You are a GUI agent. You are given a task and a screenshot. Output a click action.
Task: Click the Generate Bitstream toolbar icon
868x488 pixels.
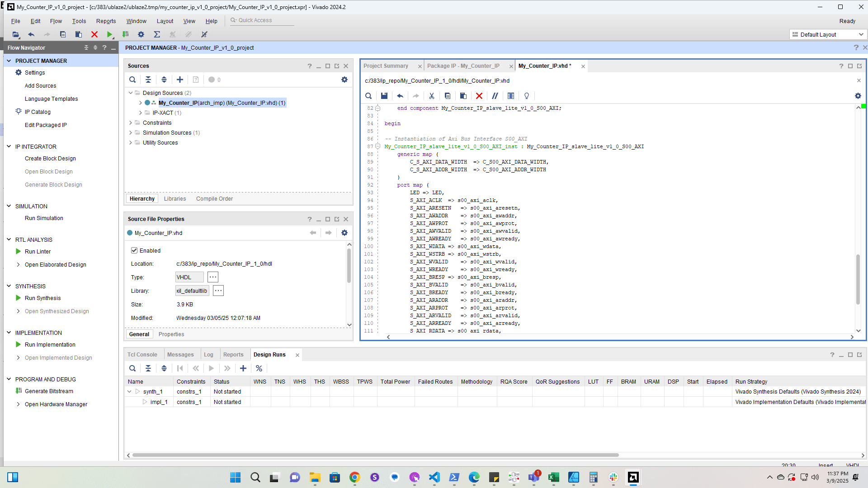[x=126, y=34]
